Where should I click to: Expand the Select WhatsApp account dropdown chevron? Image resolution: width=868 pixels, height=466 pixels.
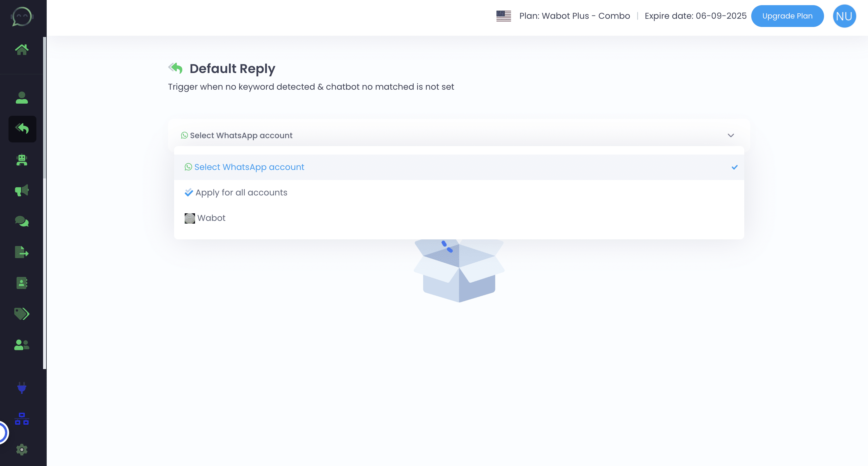point(731,135)
